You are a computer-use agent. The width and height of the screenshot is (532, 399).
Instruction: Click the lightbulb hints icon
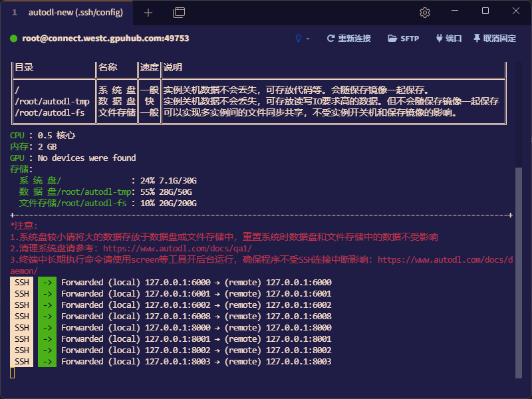[298, 39]
